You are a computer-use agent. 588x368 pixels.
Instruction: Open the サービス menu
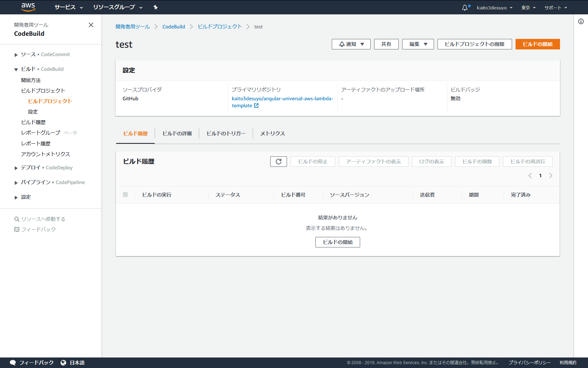point(69,7)
